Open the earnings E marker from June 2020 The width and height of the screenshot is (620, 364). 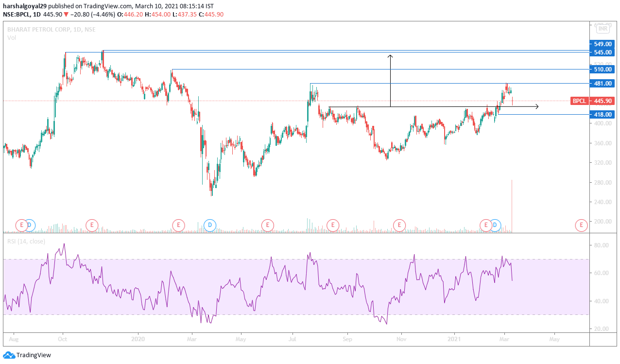click(267, 225)
